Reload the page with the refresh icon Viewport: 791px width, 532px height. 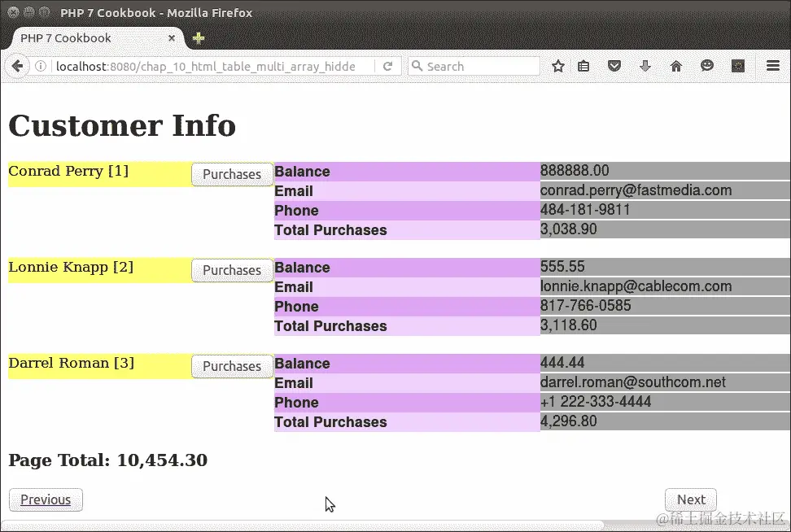click(387, 66)
